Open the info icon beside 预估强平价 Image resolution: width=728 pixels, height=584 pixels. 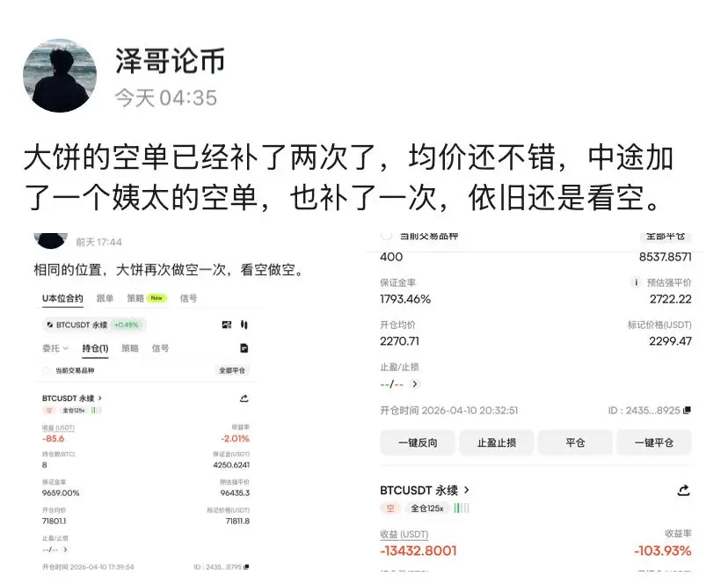[x=636, y=282]
